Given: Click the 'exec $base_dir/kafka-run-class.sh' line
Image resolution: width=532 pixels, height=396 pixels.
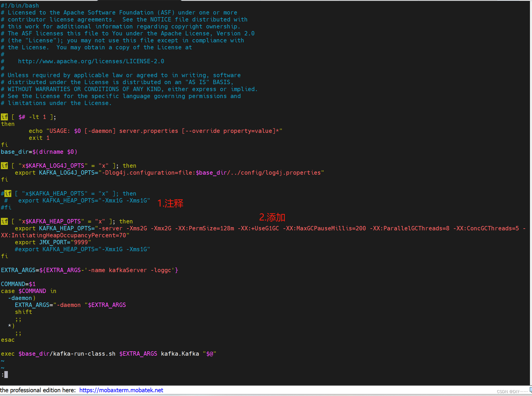Looking at the screenshot, I should pyautogui.click(x=109, y=354).
